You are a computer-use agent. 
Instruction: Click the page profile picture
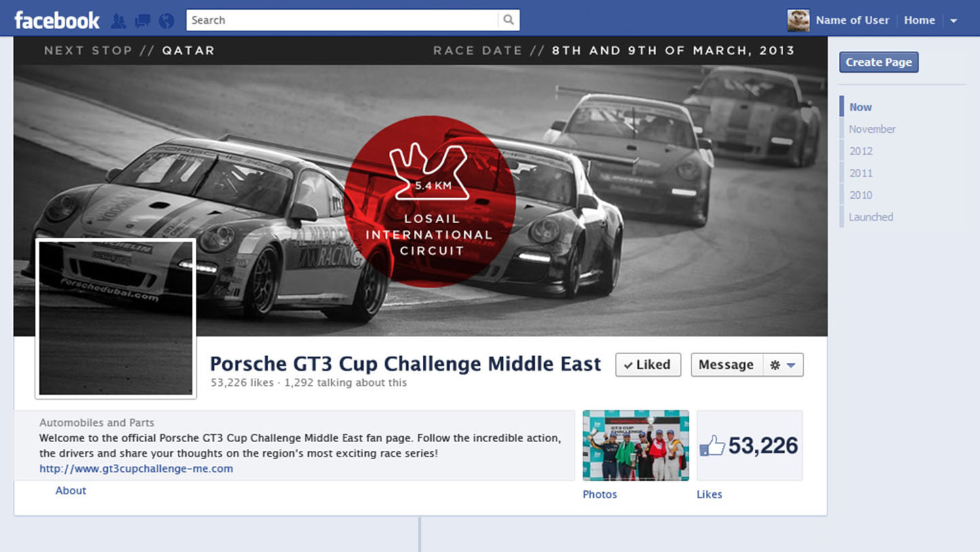[x=116, y=318]
